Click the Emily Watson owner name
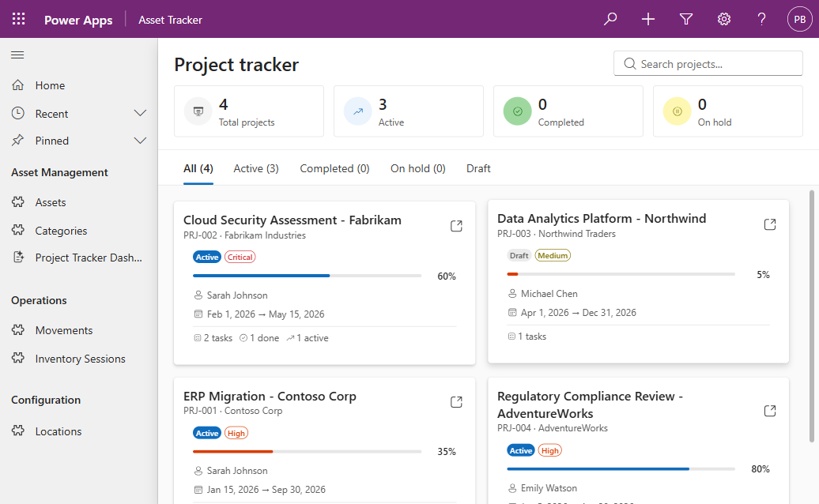The height and width of the screenshot is (504, 819). coord(549,488)
